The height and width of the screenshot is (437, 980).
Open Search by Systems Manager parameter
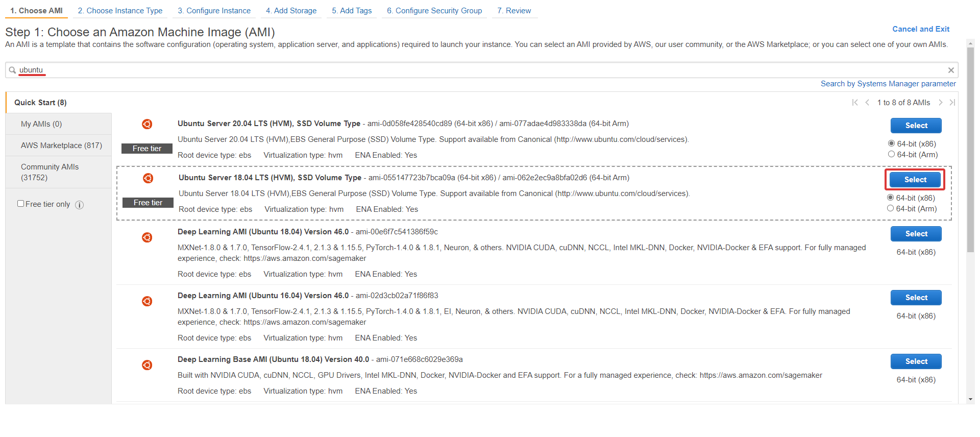pyautogui.click(x=888, y=84)
